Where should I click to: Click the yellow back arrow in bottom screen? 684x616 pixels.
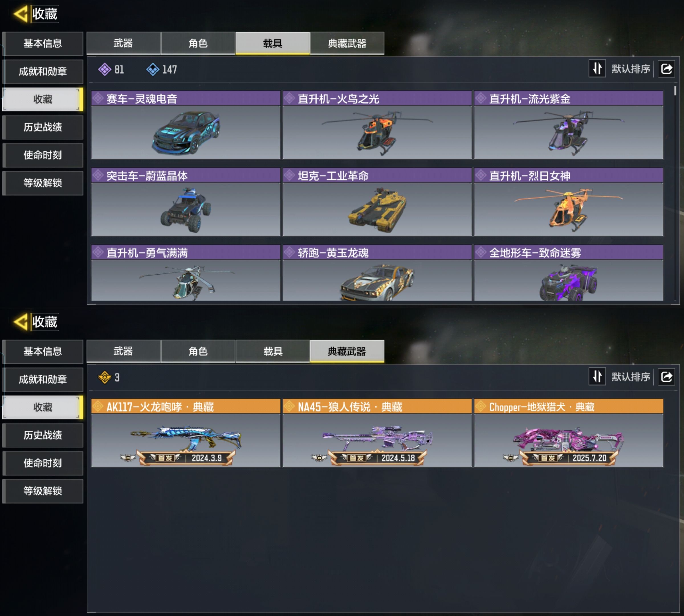[20, 322]
